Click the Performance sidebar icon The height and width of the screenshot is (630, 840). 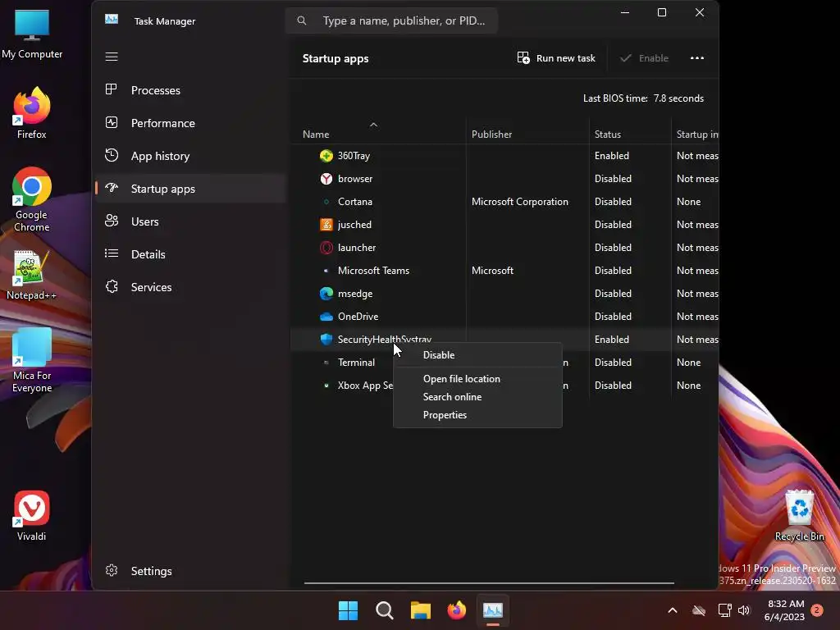112,123
